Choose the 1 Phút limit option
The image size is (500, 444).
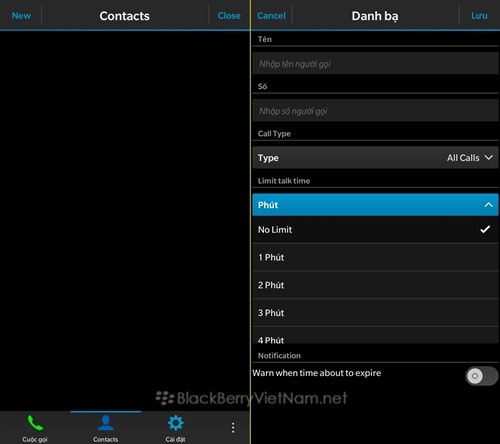pos(375,257)
